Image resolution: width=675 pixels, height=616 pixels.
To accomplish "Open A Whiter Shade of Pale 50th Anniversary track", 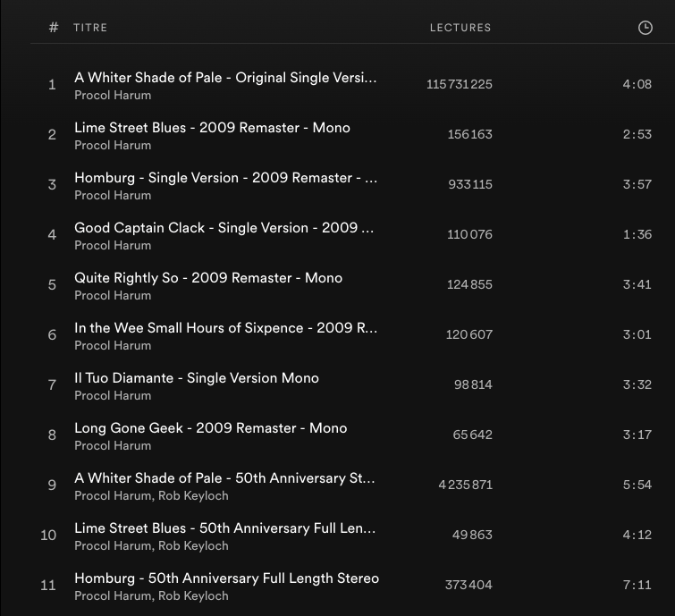I will click(x=224, y=478).
